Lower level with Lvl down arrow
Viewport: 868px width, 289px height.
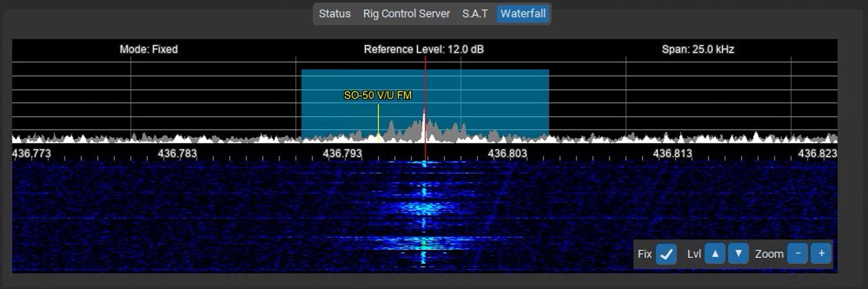[738, 254]
